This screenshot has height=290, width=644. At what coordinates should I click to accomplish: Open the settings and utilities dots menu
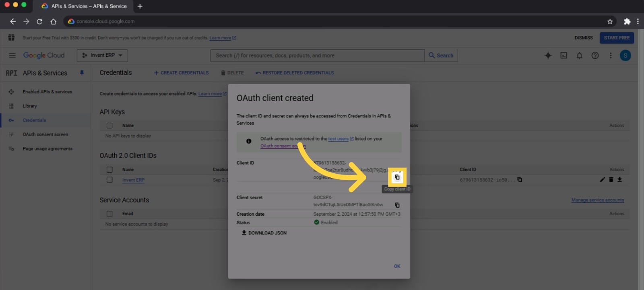tap(610, 56)
